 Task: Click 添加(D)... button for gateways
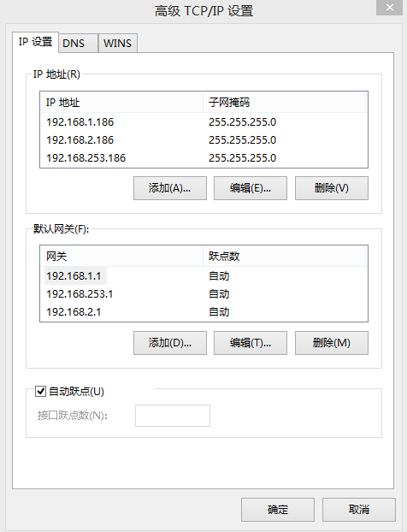click(170, 343)
